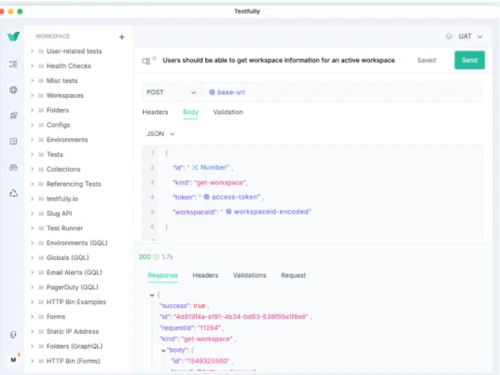Click the Testfully logo icon
Viewport: 500px width, 375px height.
(14, 36)
